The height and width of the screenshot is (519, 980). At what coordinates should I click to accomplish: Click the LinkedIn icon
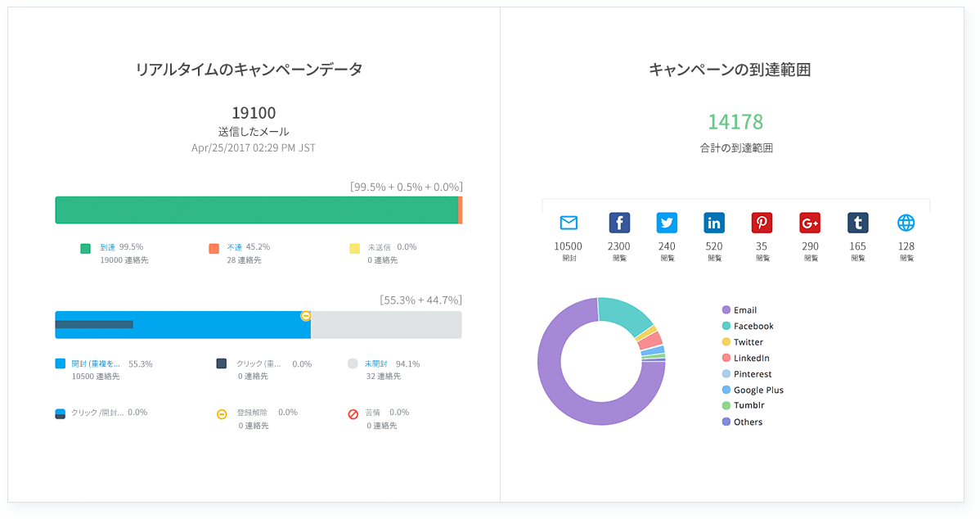click(714, 223)
